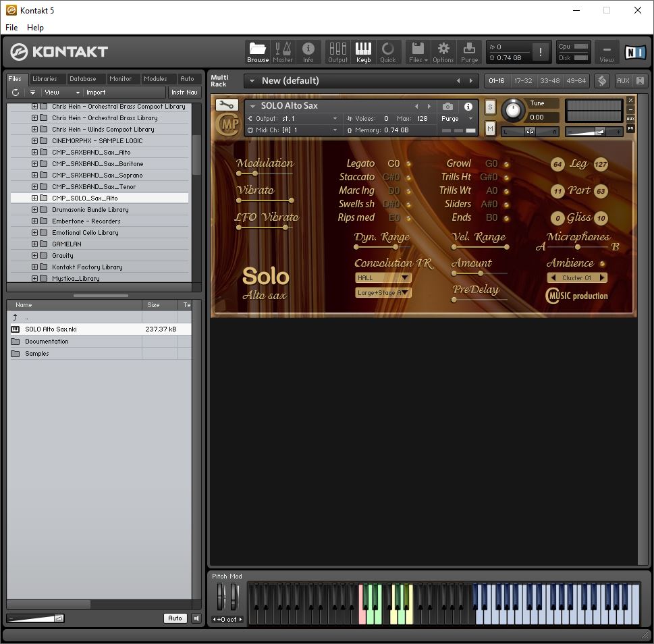
Task: Click the View minimize icon
Action: coord(607,52)
